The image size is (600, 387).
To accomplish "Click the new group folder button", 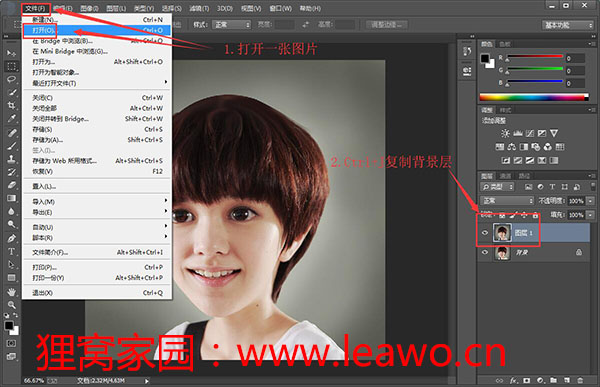I will (x=554, y=380).
